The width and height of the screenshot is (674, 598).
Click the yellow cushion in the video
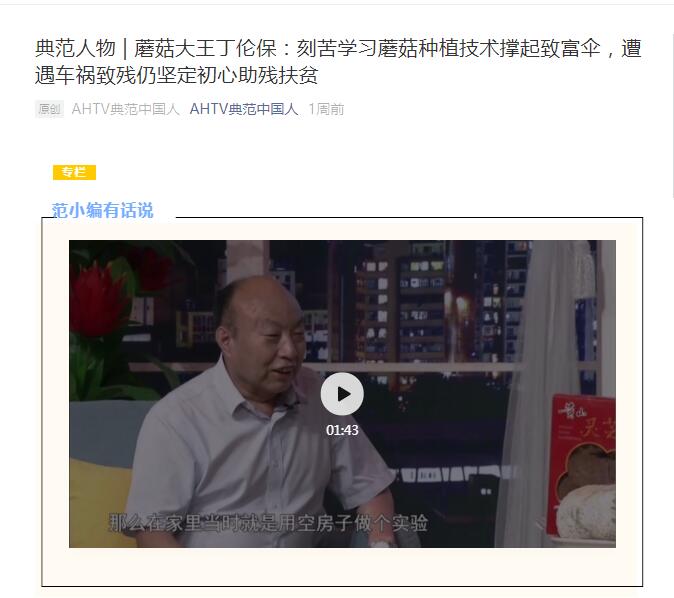point(101,501)
